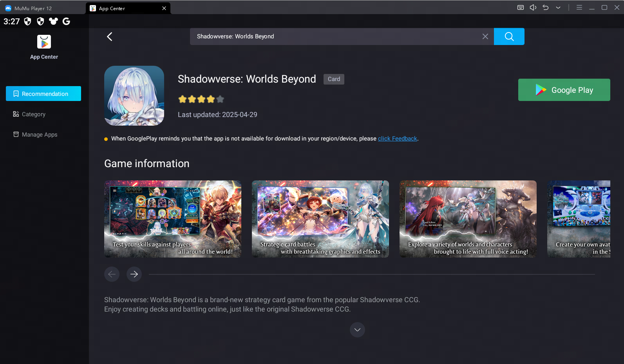Open Shadowverse in Google Play
This screenshot has height=364, width=624.
pos(564,90)
